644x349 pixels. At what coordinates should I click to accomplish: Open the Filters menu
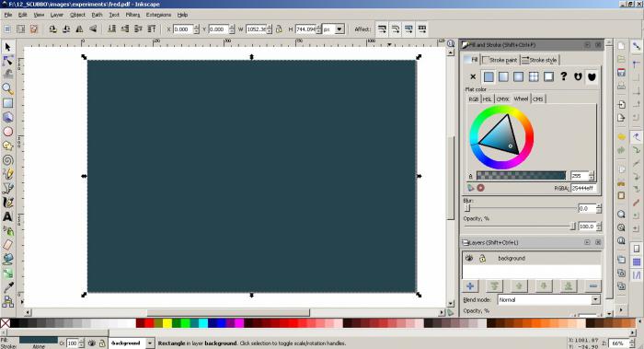[x=132, y=15]
